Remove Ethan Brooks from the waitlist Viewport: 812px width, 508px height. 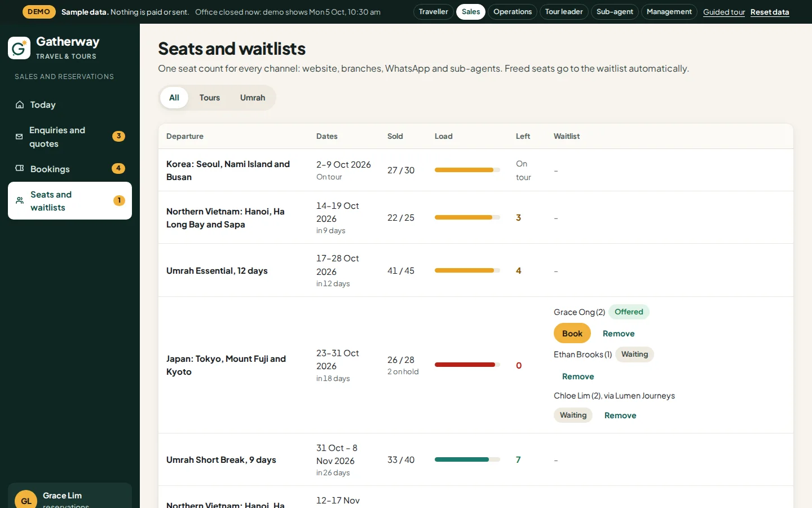(578, 376)
